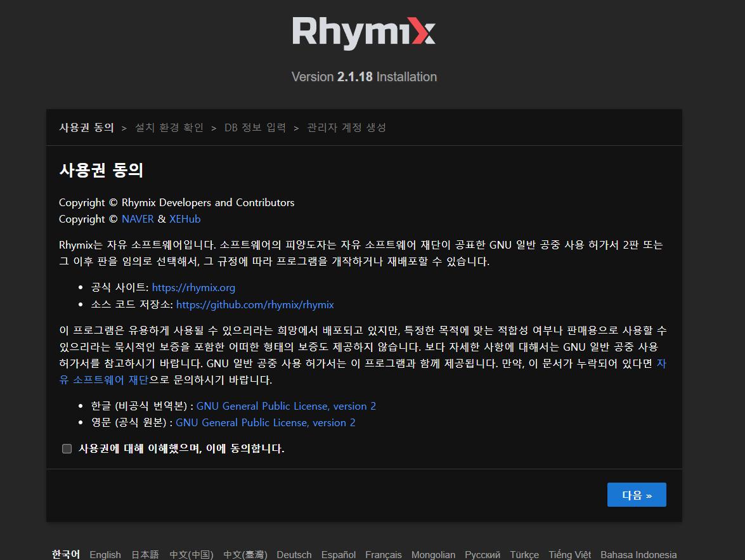The width and height of the screenshot is (745, 560).
Task: Change language to Español
Action: [339, 554]
